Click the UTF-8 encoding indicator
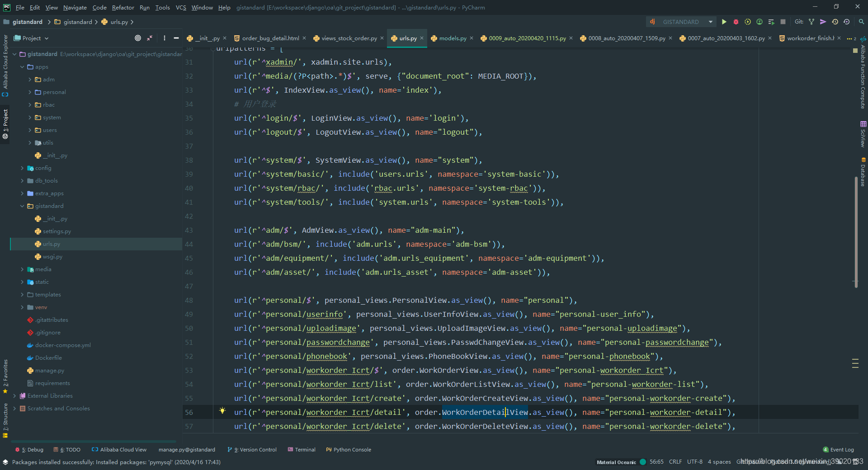Image resolution: width=868 pixels, height=470 pixels. (x=695, y=462)
